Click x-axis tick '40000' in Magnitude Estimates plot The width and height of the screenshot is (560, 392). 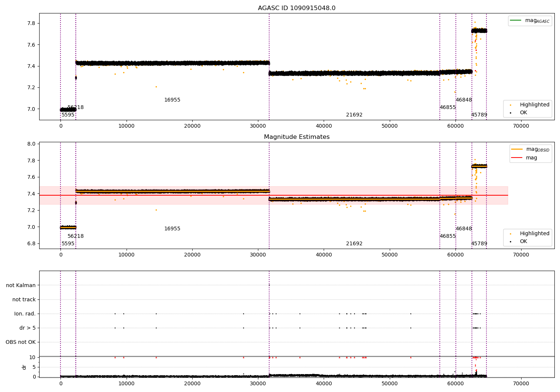coord(324,255)
